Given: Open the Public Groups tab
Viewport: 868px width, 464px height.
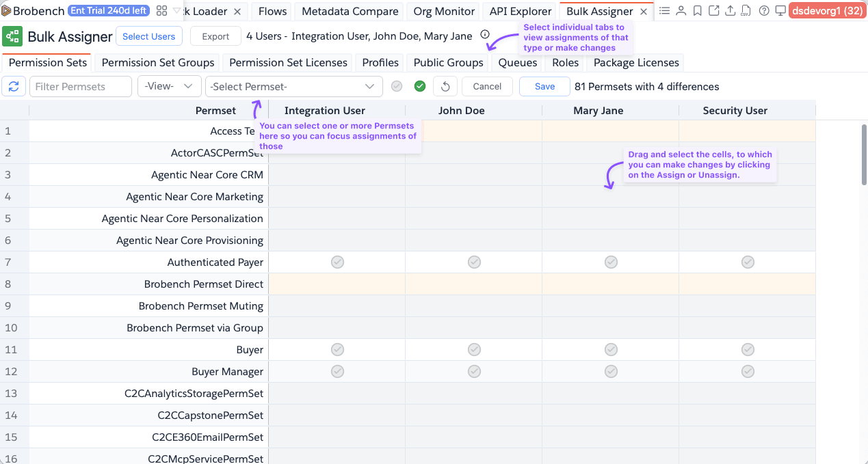Looking at the screenshot, I should point(448,63).
